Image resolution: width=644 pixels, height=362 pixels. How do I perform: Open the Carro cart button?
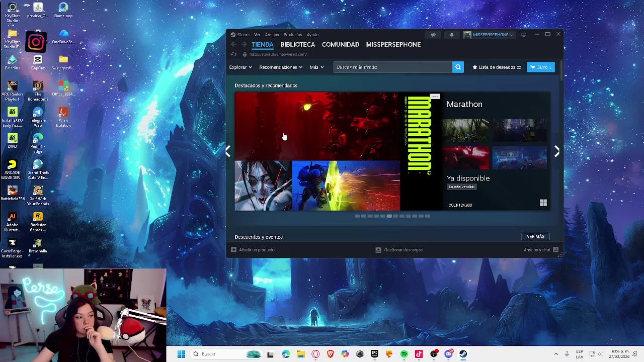(x=541, y=67)
